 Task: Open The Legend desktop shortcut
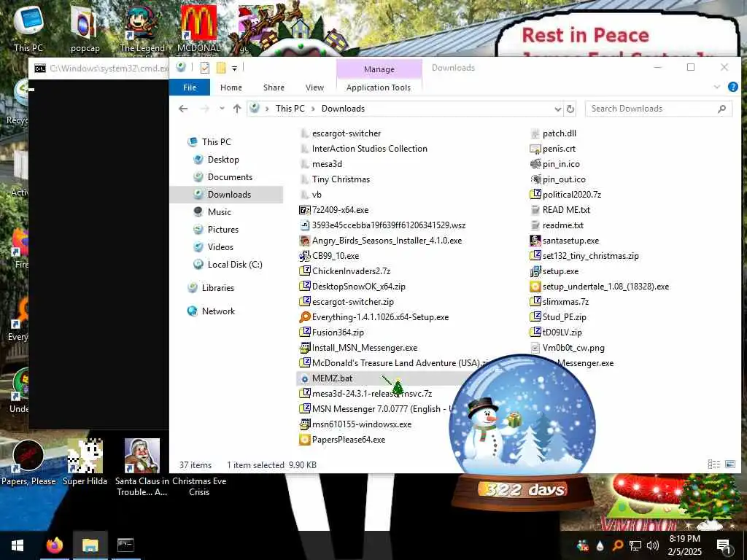tap(142, 28)
